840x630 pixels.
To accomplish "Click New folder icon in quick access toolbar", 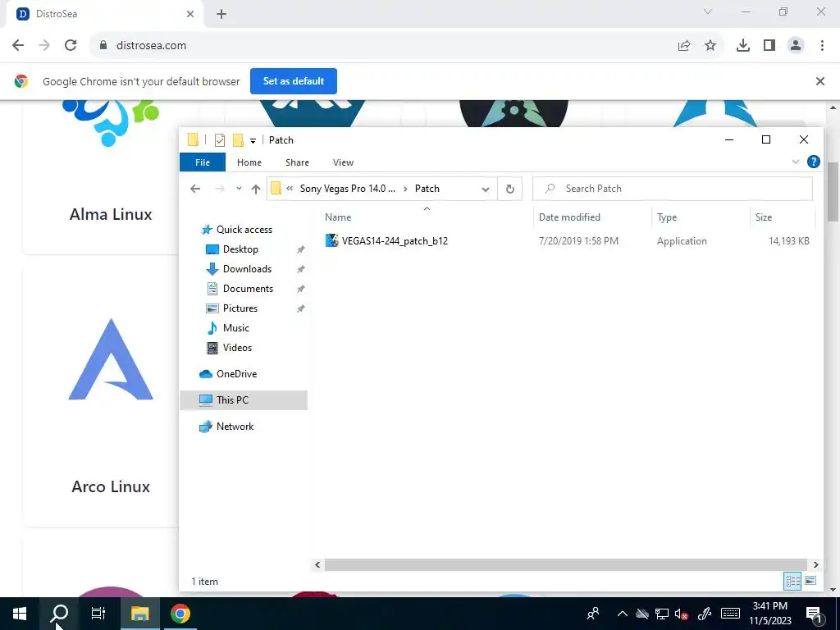I will coord(239,140).
